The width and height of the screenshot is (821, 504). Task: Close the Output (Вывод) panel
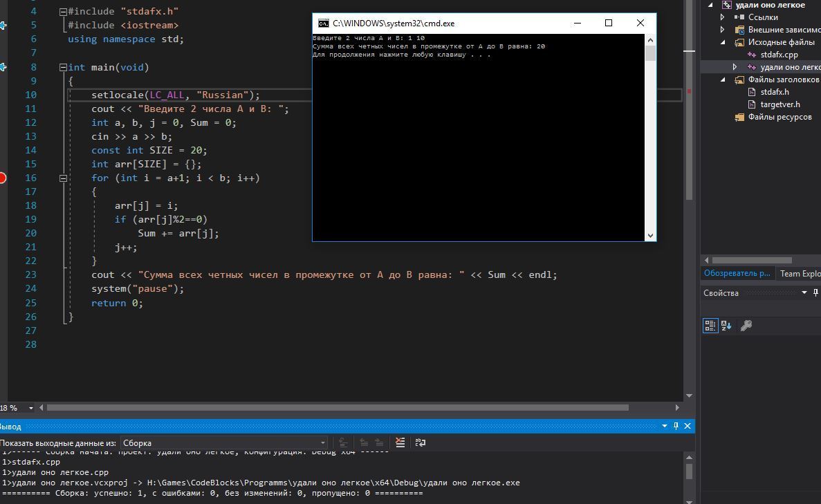point(688,426)
